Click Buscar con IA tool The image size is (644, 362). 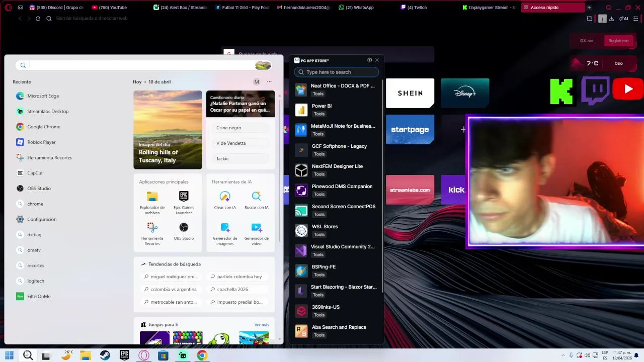click(x=257, y=200)
